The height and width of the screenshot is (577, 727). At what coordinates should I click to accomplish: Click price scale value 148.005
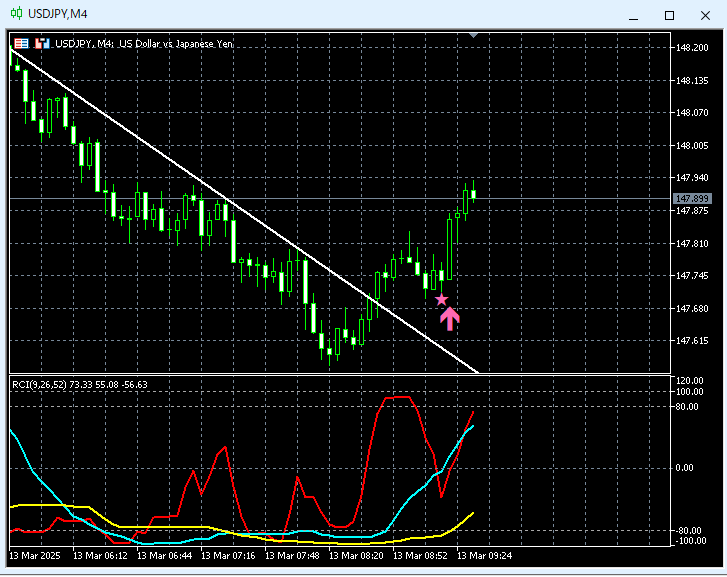tap(692, 146)
